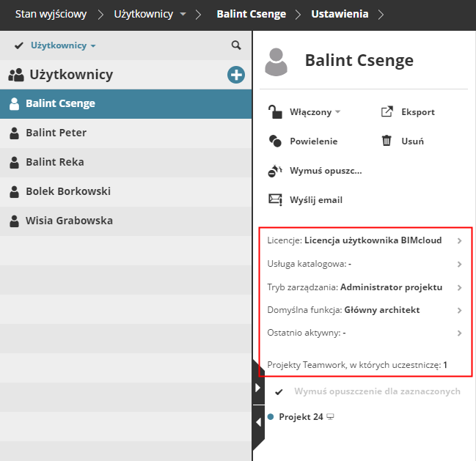The height and width of the screenshot is (461, 476).
Task: Expand the Tryb zarządzania row chevron
Action: coord(459,287)
